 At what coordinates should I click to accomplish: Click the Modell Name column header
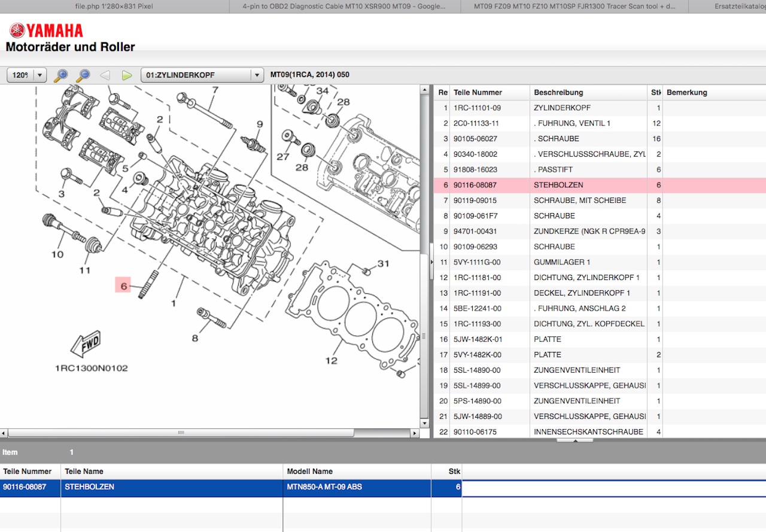[x=309, y=472]
